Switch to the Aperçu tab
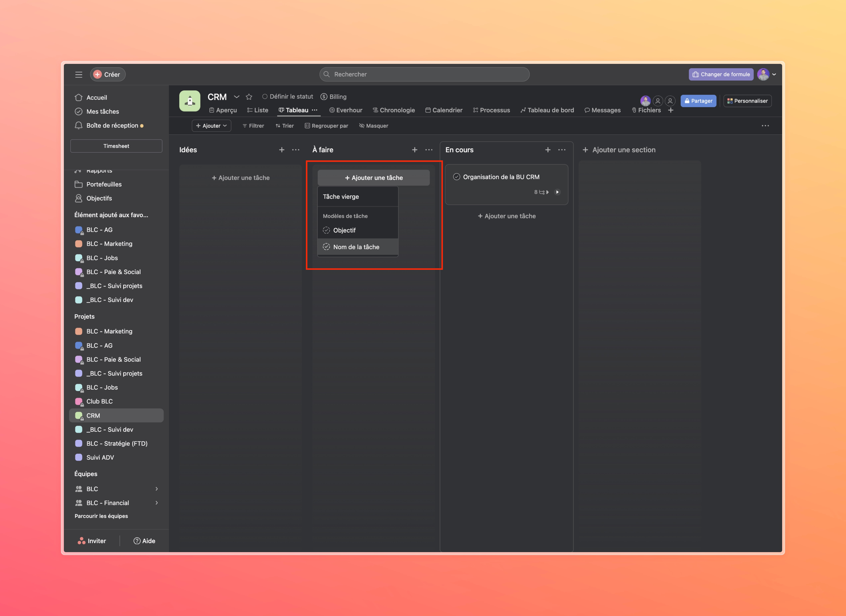846x616 pixels. coord(223,110)
